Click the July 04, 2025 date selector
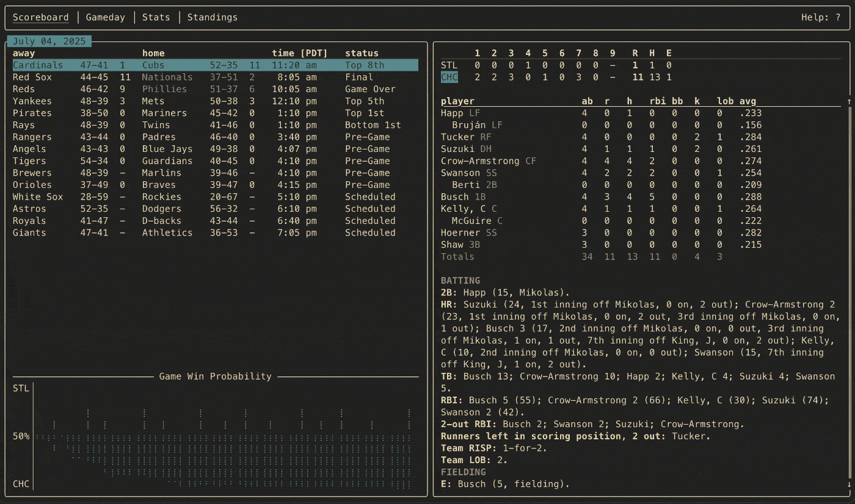Viewport: 855px width, 504px height. pyautogui.click(x=50, y=41)
